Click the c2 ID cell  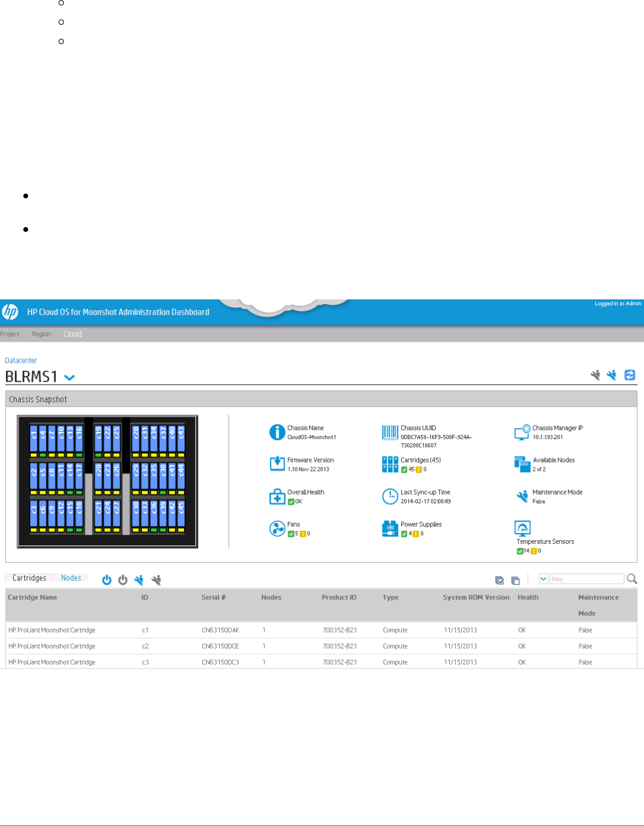(146, 646)
